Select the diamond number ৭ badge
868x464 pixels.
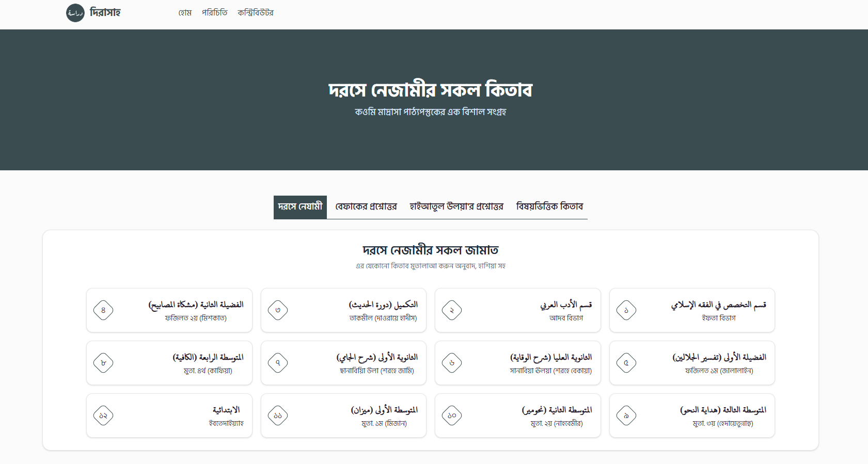(x=278, y=363)
